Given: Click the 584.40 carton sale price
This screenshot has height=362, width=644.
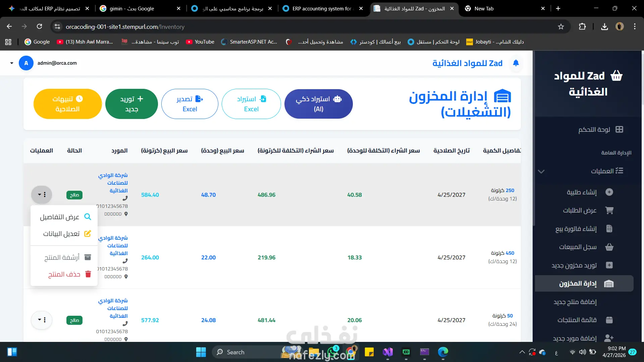Looking at the screenshot, I should [150, 195].
